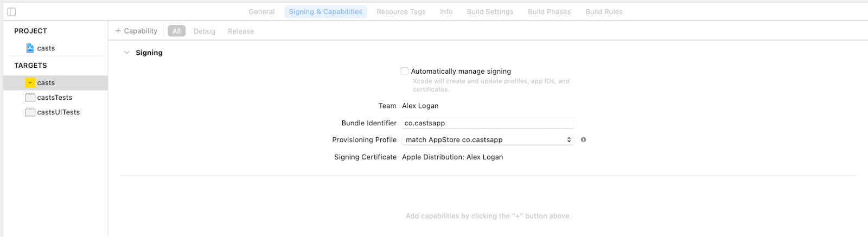This screenshot has height=237, width=868.
Task: Go to Build Settings tab
Action: (490, 11)
